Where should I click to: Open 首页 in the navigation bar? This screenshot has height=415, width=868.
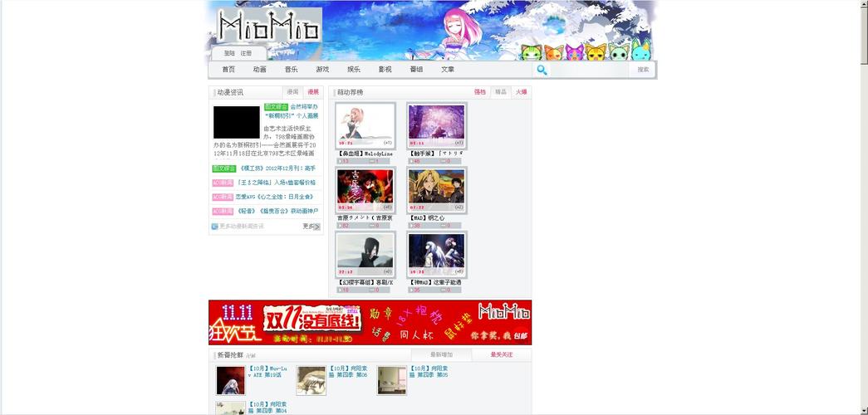(228, 70)
